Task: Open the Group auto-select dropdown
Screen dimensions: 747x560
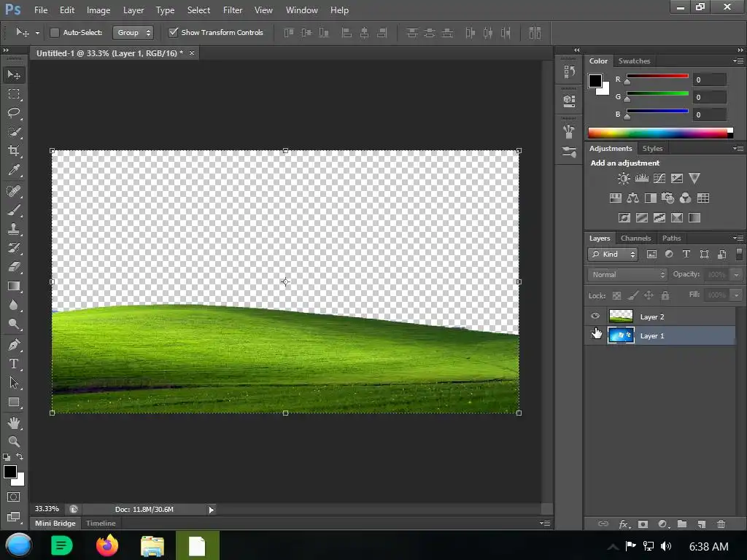Action: click(133, 32)
